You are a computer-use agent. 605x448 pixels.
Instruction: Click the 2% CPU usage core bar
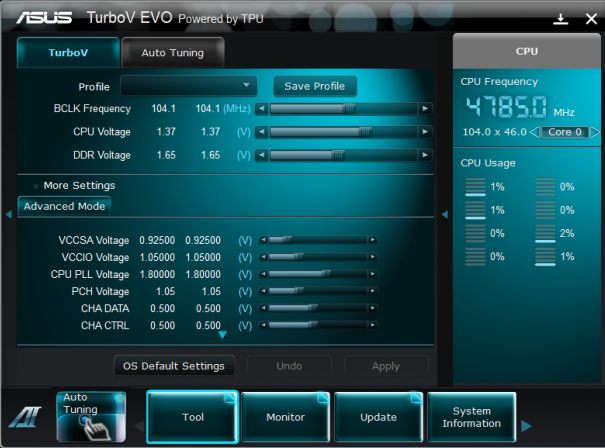pyautogui.click(x=545, y=234)
